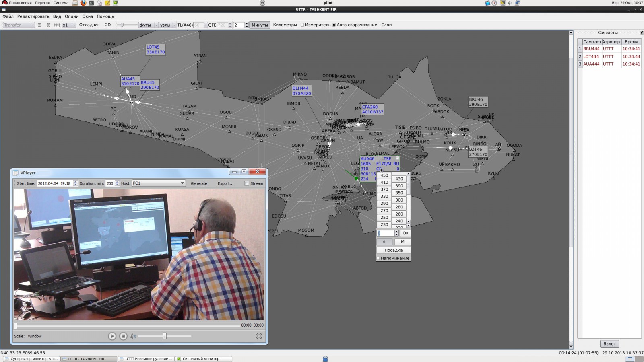Stop the VPlayer video
This screenshot has height=362, width=644.
[124, 336]
